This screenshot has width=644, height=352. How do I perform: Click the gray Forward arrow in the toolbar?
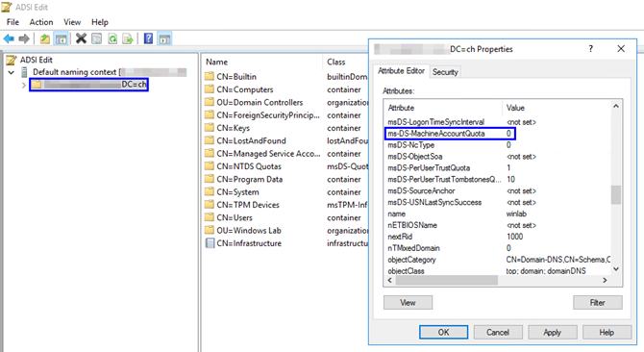24,39
